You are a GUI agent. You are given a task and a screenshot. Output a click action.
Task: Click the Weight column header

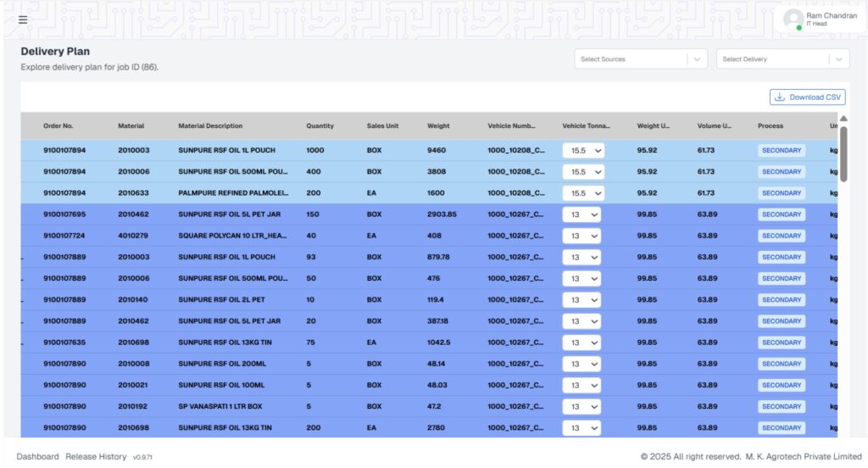pyautogui.click(x=438, y=125)
